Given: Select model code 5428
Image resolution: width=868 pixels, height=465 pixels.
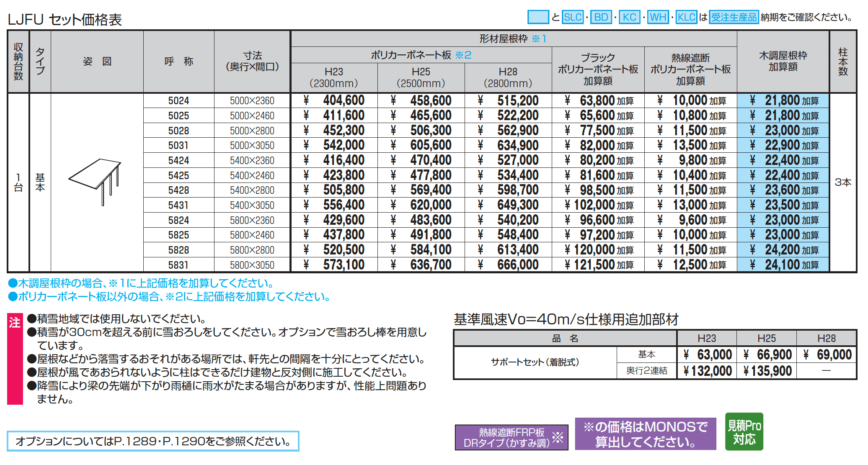Looking at the screenshot, I should pos(179,190).
